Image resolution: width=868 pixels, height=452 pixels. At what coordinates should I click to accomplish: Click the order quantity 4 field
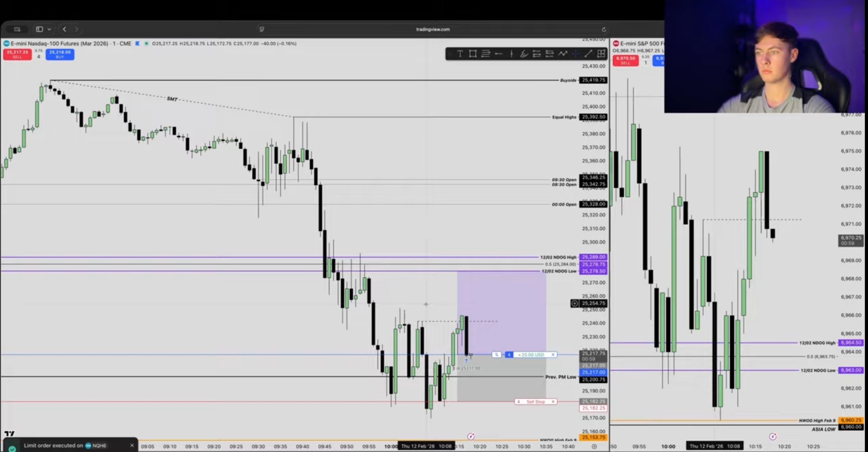[39, 57]
